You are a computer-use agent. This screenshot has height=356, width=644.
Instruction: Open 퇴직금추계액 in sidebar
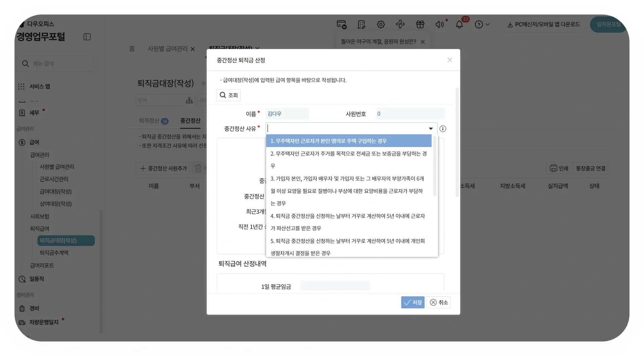pyautogui.click(x=54, y=253)
